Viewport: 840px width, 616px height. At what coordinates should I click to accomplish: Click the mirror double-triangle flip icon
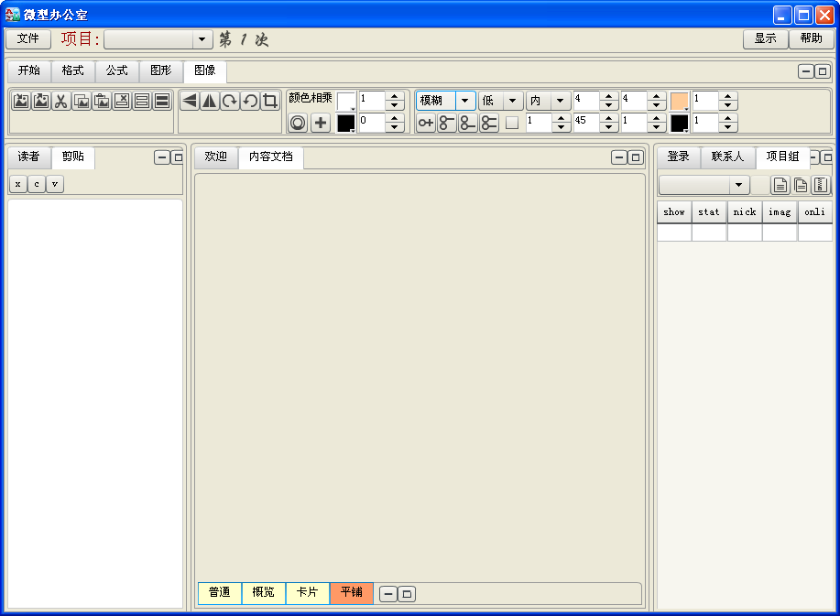point(210,101)
